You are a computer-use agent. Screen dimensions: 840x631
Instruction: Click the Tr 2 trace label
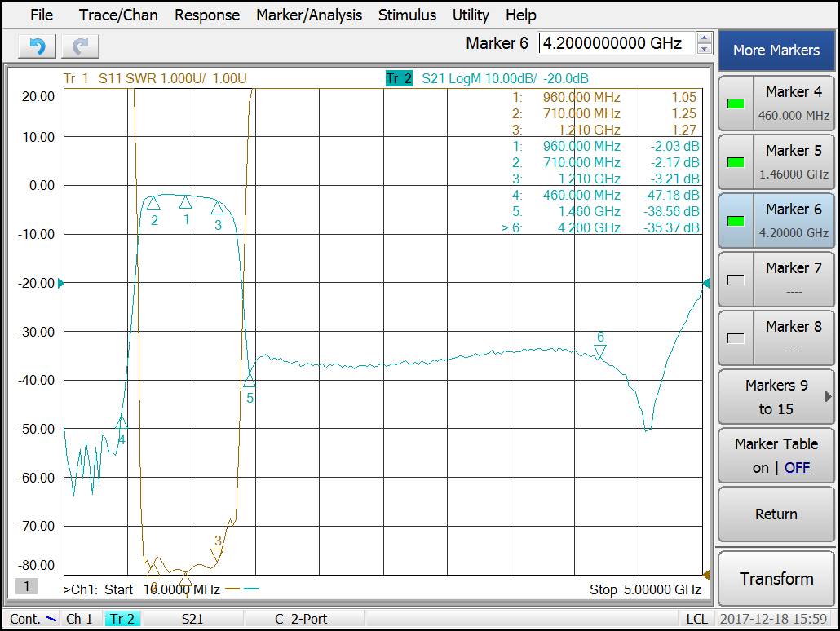398,78
